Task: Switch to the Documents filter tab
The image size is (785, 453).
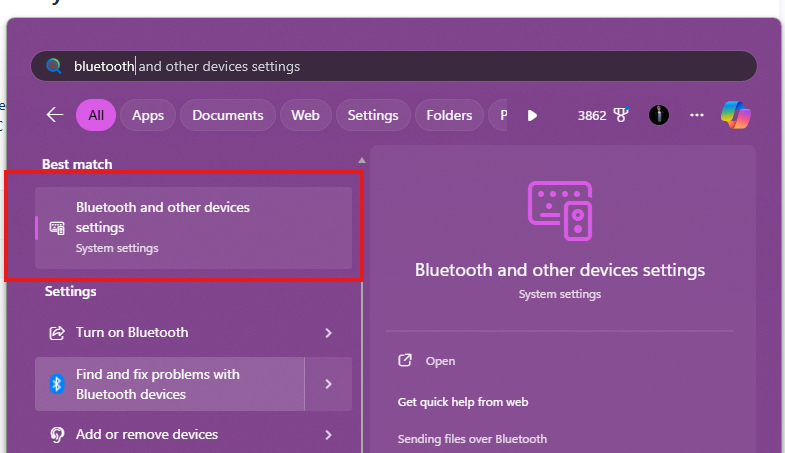Action: pyautogui.click(x=228, y=115)
